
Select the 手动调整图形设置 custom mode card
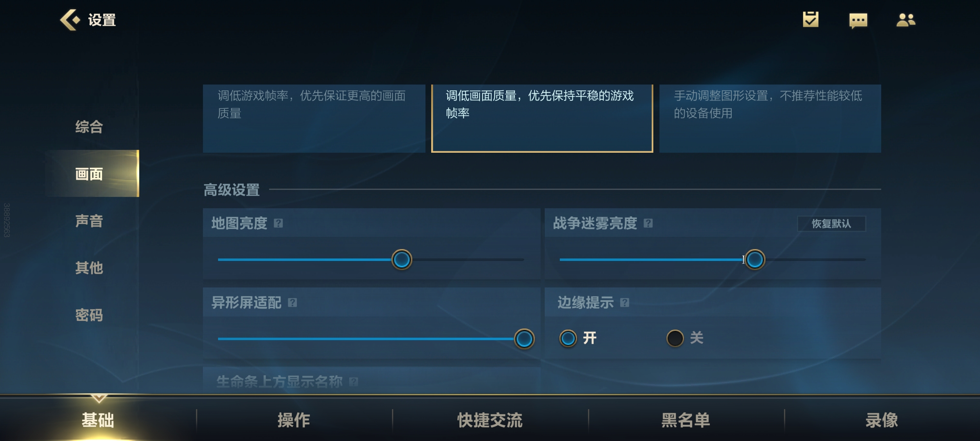click(x=770, y=118)
